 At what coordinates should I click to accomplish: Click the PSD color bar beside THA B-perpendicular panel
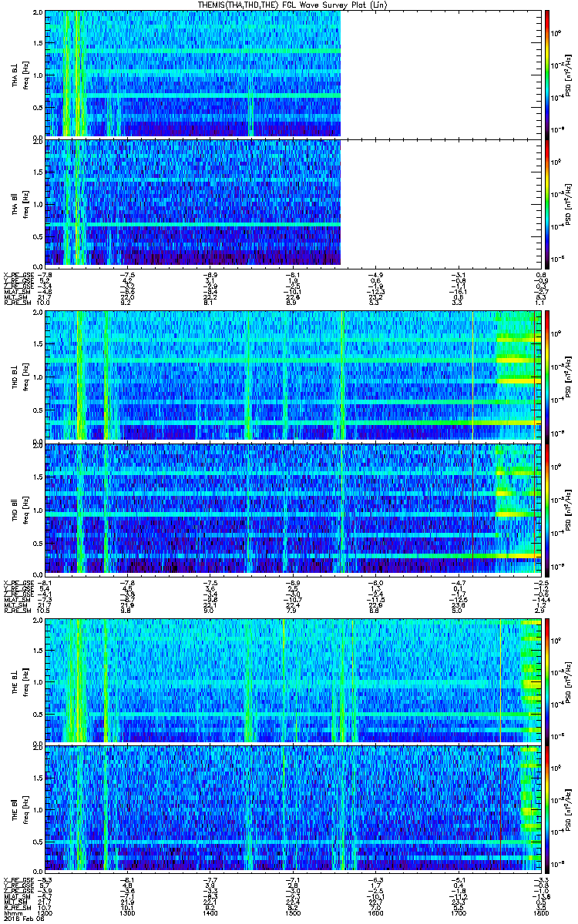pyautogui.click(x=547, y=75)
